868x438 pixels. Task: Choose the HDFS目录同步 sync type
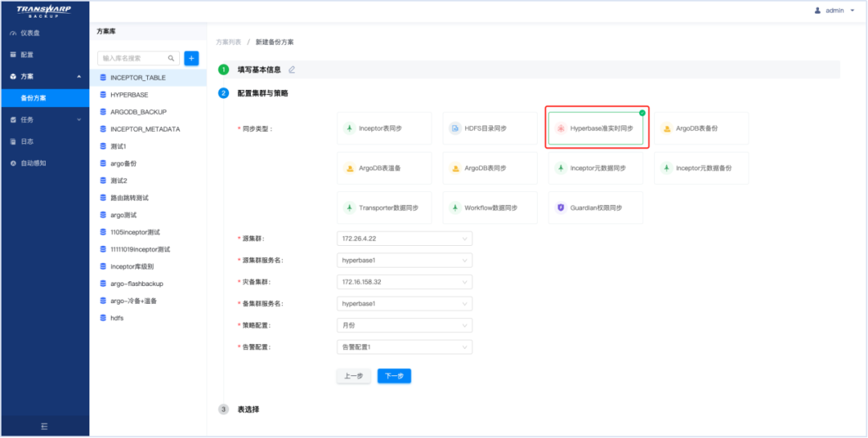coord(490,129)
